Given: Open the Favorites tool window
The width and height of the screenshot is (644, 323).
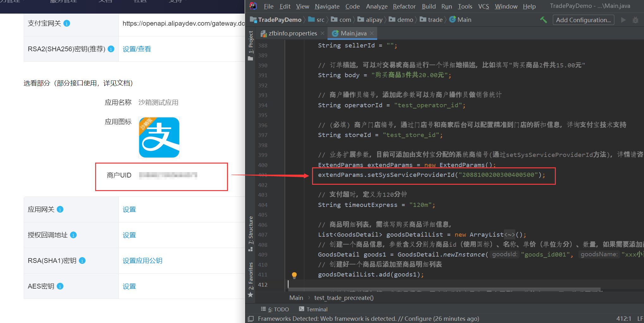Looking at the screenshot, I should 251,280.
